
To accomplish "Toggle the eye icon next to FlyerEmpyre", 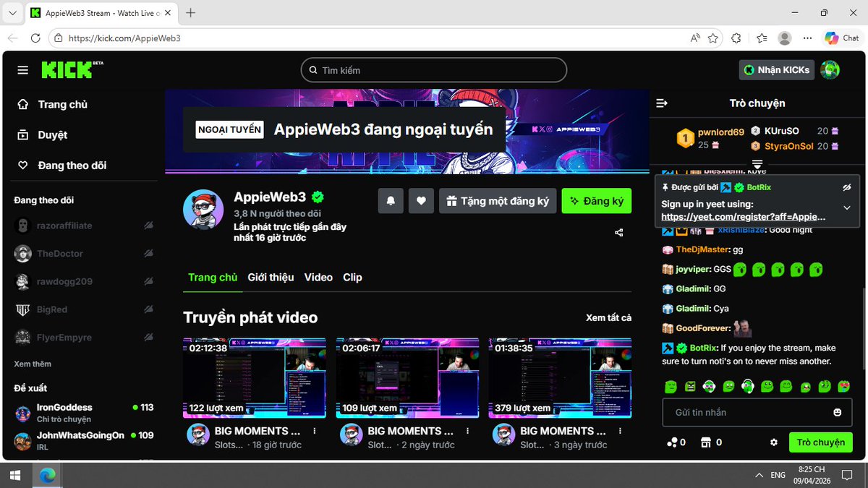I will click(x=148, y=338).
